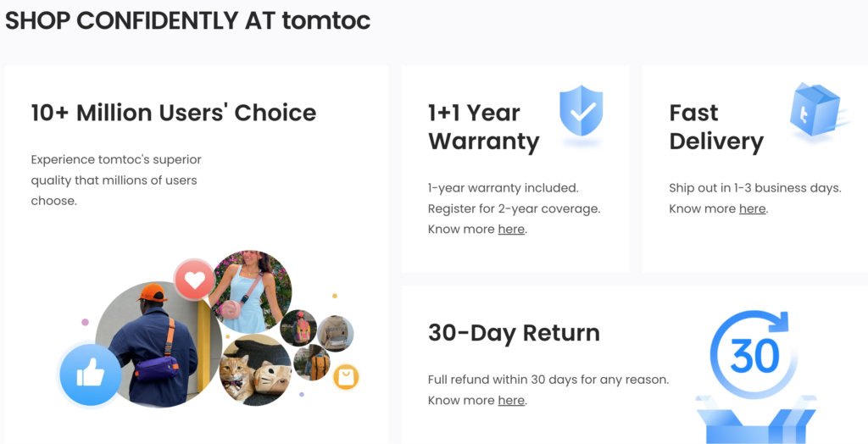
Task: Click the small round photo of beige bag
Action: [x=336, y=333]
